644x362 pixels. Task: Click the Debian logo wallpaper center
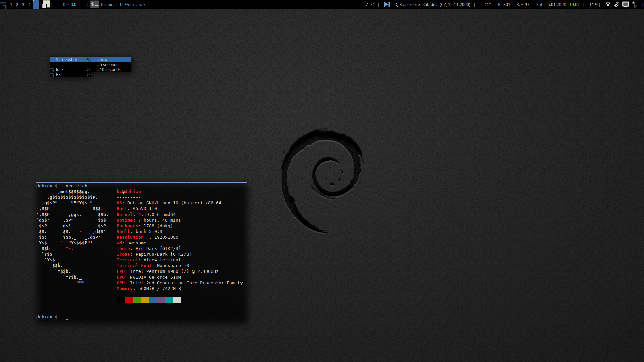pos(322,181)
